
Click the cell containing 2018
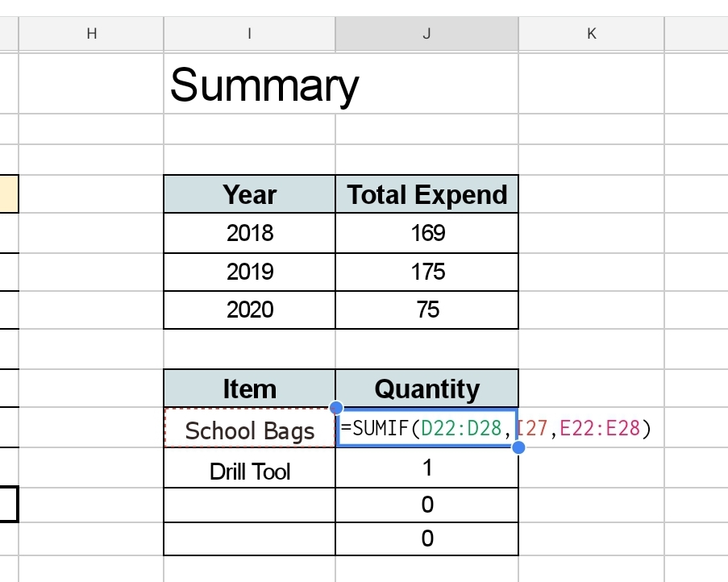point(249,233)
